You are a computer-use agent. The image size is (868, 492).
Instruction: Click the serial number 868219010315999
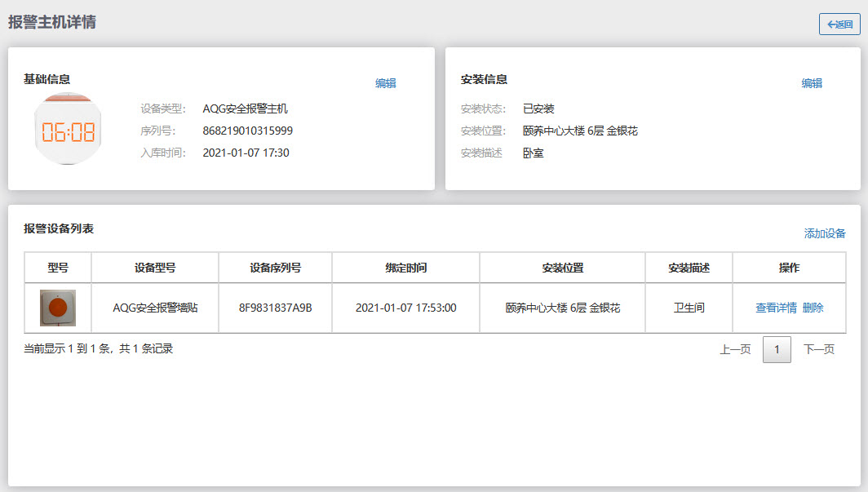coord(248,131)
